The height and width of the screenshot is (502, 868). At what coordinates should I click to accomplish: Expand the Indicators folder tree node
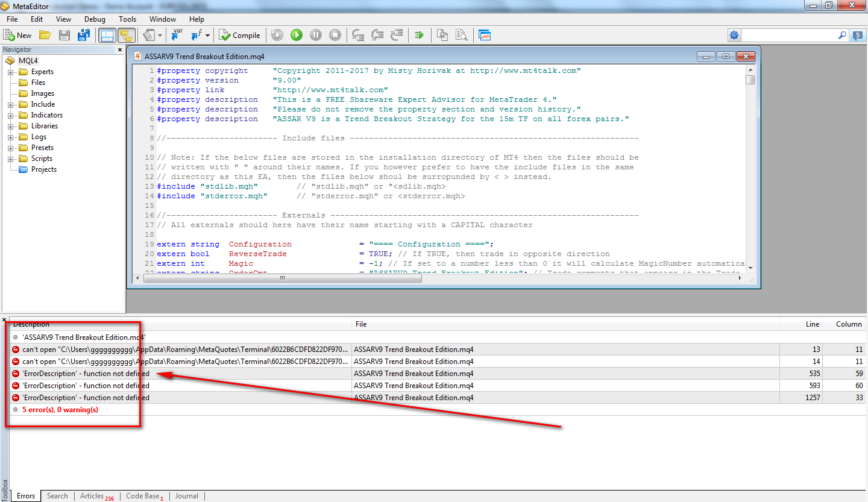coord(10,116)
